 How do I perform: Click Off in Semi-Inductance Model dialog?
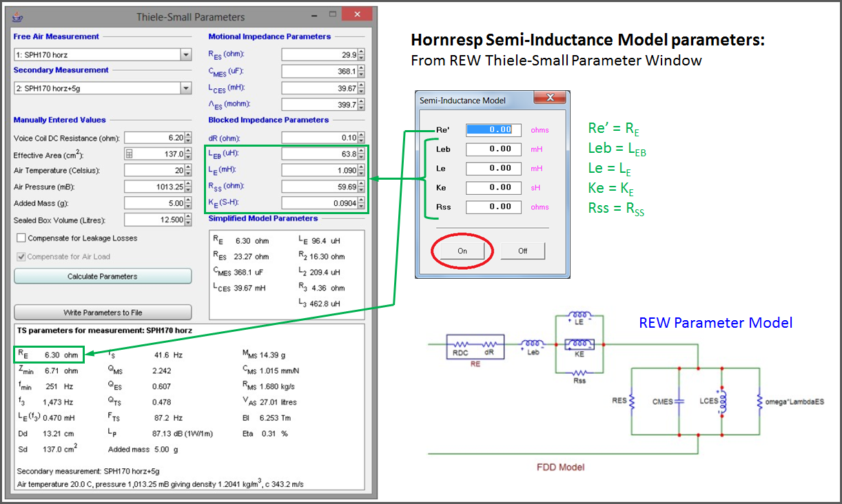[x=523, y=251]
